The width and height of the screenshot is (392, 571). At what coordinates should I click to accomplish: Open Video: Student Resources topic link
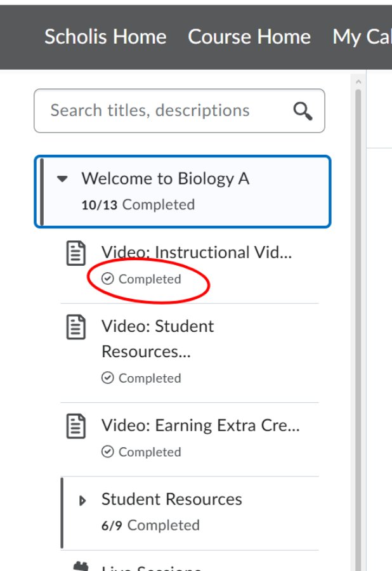click(157, 339)
